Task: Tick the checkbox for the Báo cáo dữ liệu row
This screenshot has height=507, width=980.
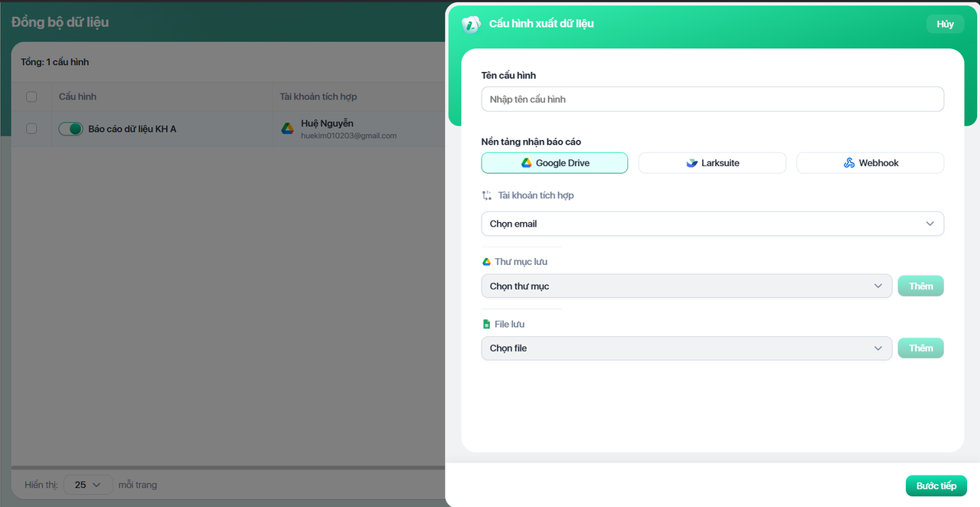Action: 31,129
